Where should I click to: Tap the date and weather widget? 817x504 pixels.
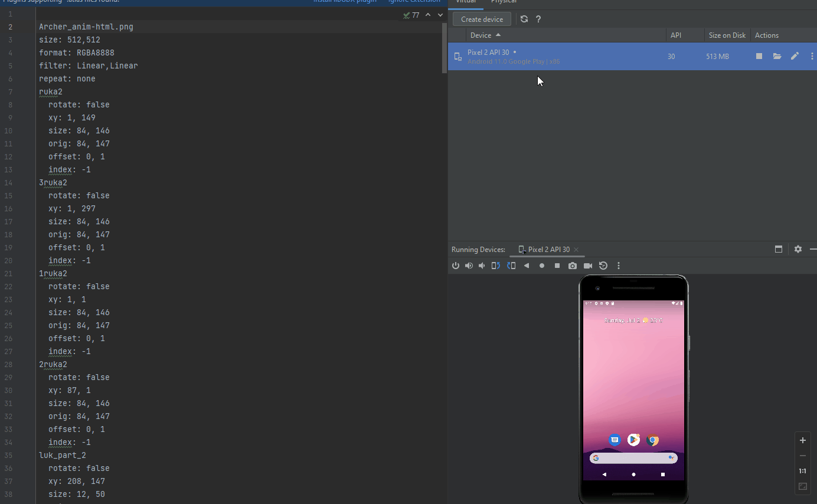(x=633, y=320)
